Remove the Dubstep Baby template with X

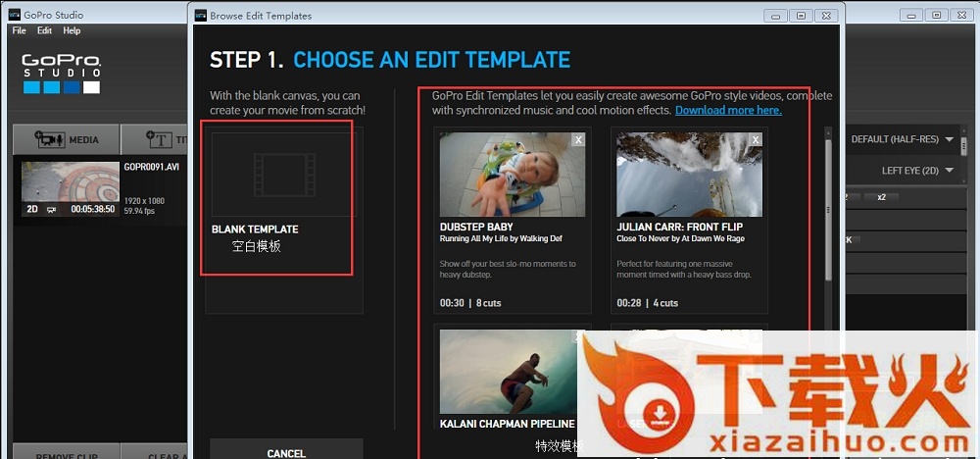click(x=578, y=140)
